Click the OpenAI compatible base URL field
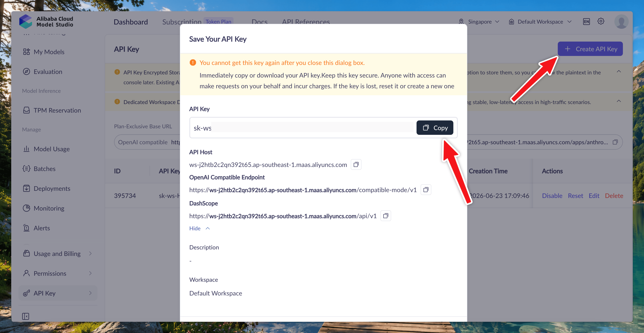The height and width of the screenshot is (333, 644). click(x=147, y=142)
